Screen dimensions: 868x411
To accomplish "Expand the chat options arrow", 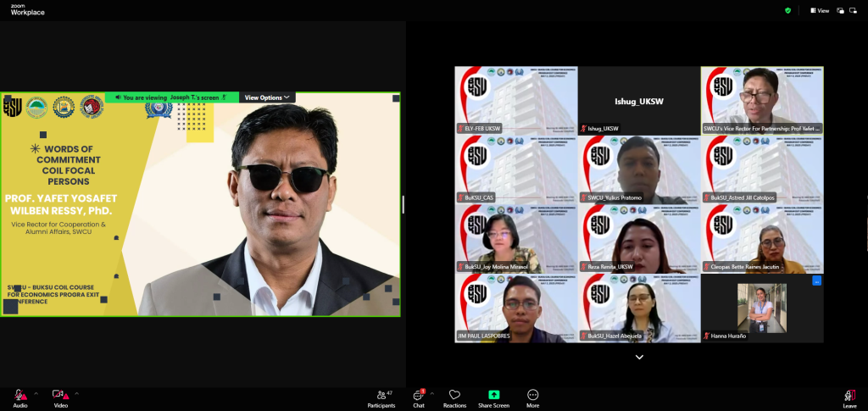I will (x=431, y=393).
